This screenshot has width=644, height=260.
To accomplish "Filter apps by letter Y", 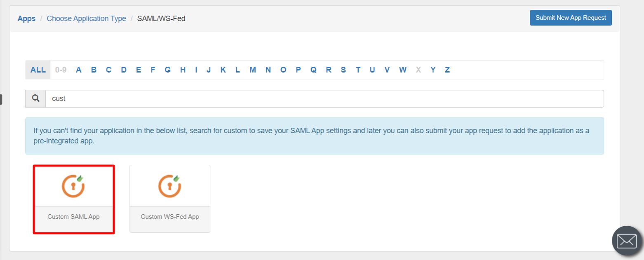I will 433,70.
